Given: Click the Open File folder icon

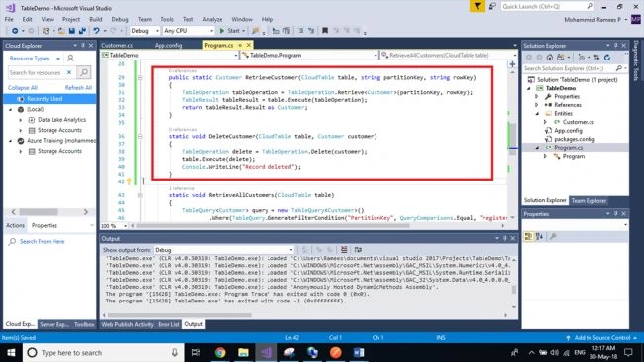Looking at the screenshot, I should pos(61,31).
